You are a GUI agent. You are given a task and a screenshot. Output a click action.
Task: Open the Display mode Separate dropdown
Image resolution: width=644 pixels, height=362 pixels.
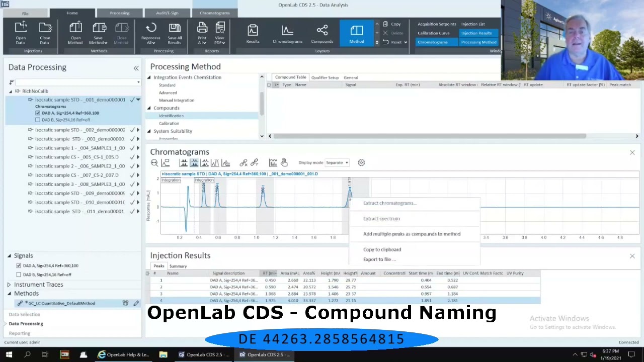pyautogui.click(x=337, y=163)
